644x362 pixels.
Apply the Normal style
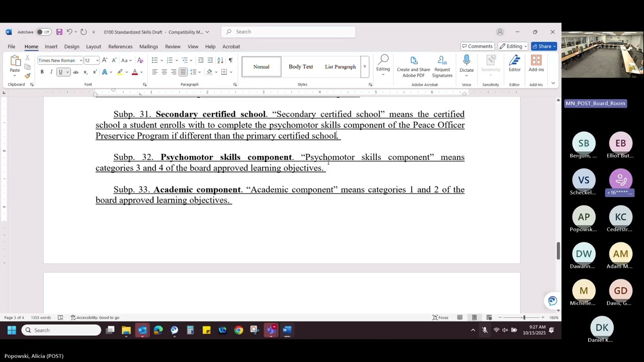click(x=261, y=67)
